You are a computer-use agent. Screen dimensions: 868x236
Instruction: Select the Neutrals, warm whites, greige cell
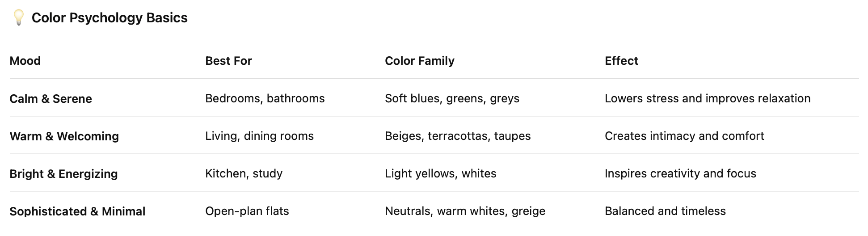pos(465,211)
